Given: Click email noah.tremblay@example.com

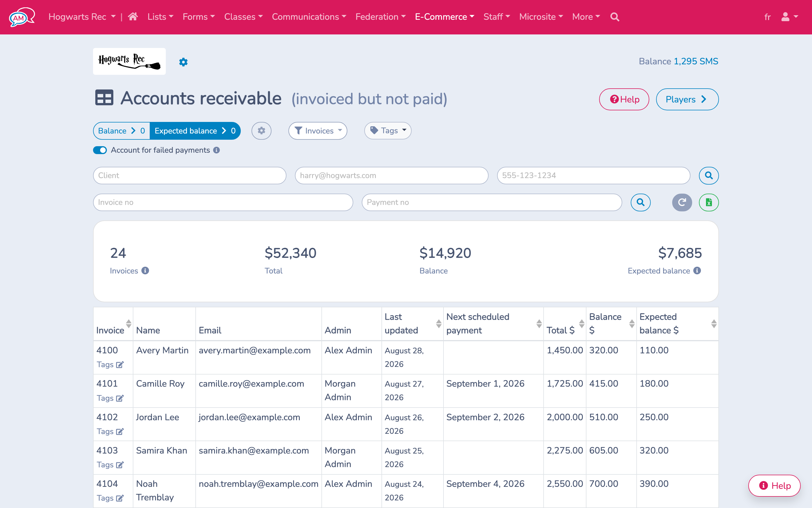Looking at the screenshot, I should pos(258,484).
